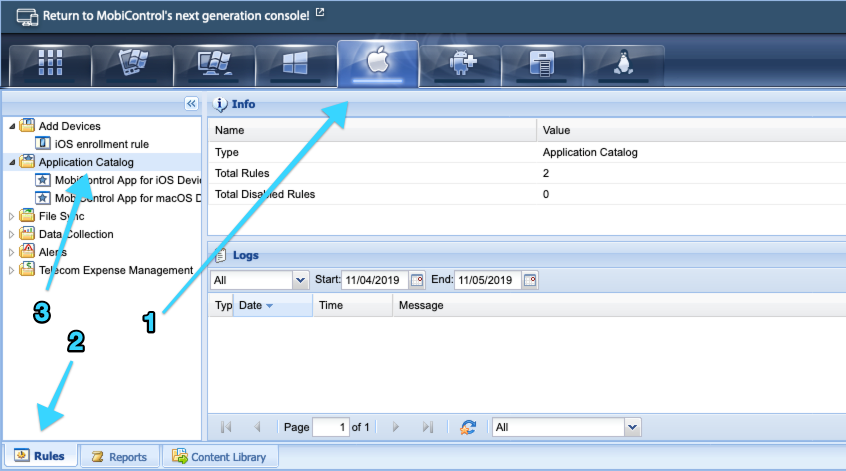Collapse the Add Devices folder
Viewport: 846px width, 471px height.
point(12,126)
